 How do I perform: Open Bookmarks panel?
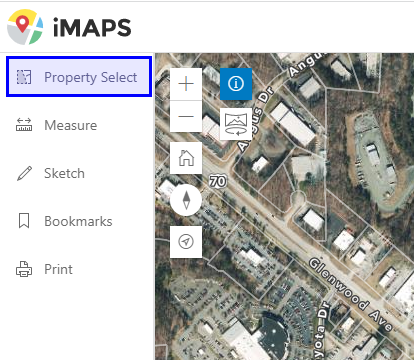click(x=79, y=221)
